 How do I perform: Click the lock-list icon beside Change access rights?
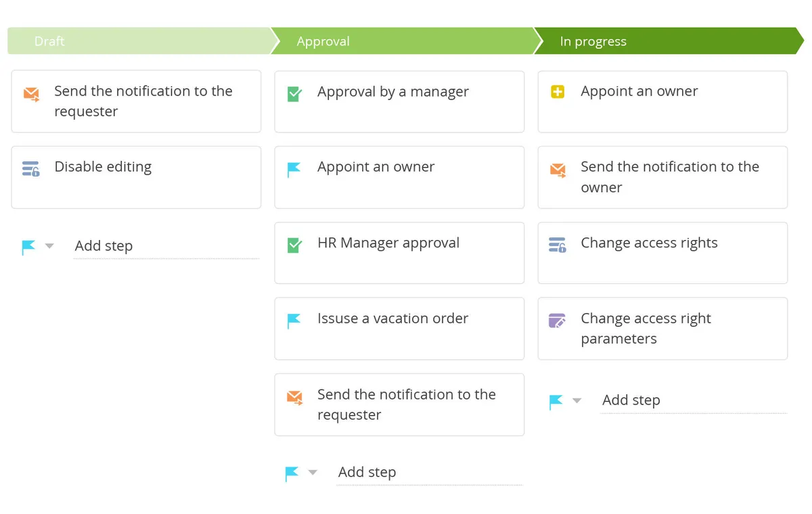[558, 245]
